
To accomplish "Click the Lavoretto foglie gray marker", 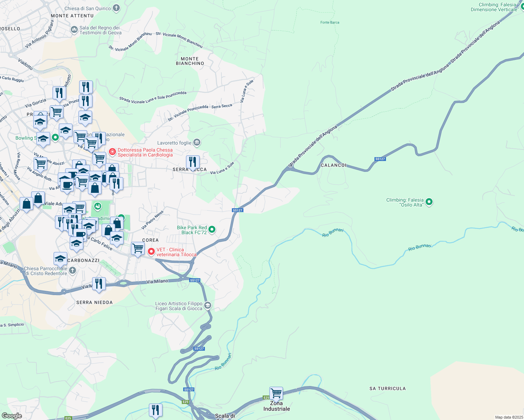I will point(196,142).
